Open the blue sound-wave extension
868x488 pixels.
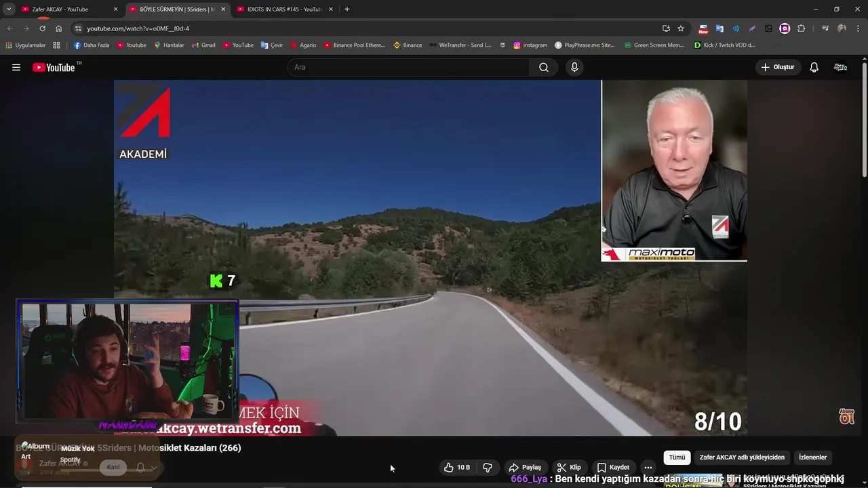[x=736, y=28]
